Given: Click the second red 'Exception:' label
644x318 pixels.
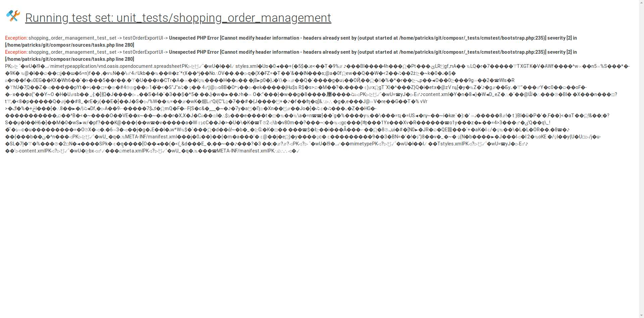Looking at the screenshot, I should tap(16, 52).
